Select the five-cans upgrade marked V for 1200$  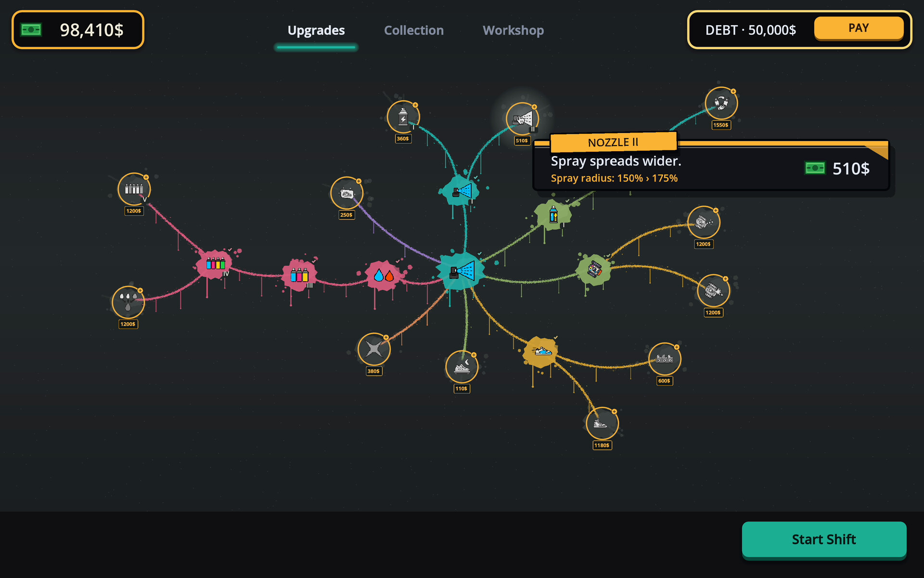pos(134,189)
